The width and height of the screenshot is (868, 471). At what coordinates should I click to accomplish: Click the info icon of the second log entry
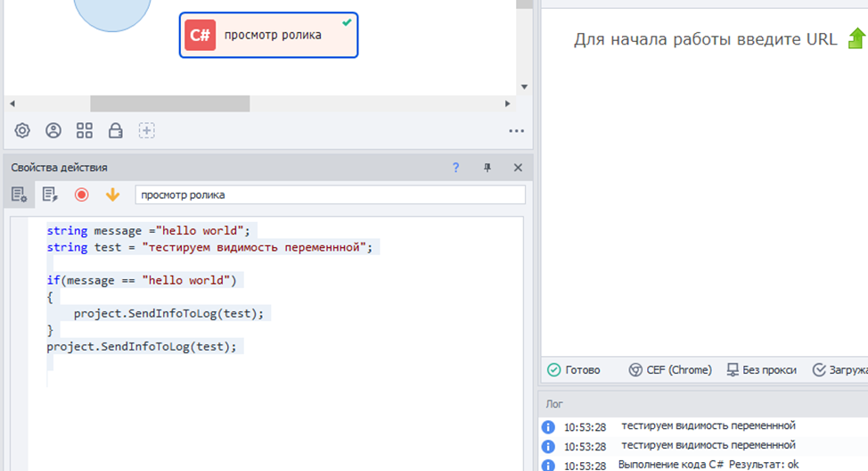[548, 446]
